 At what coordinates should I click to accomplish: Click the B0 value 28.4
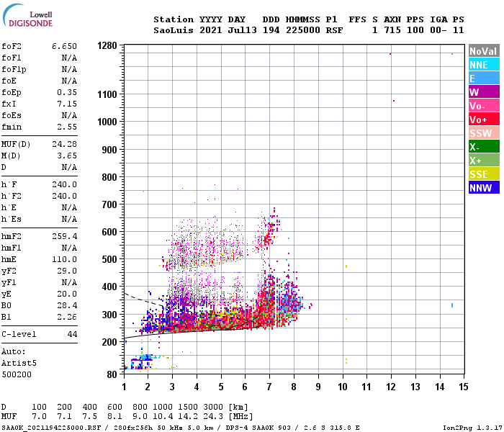pos(67,305)
